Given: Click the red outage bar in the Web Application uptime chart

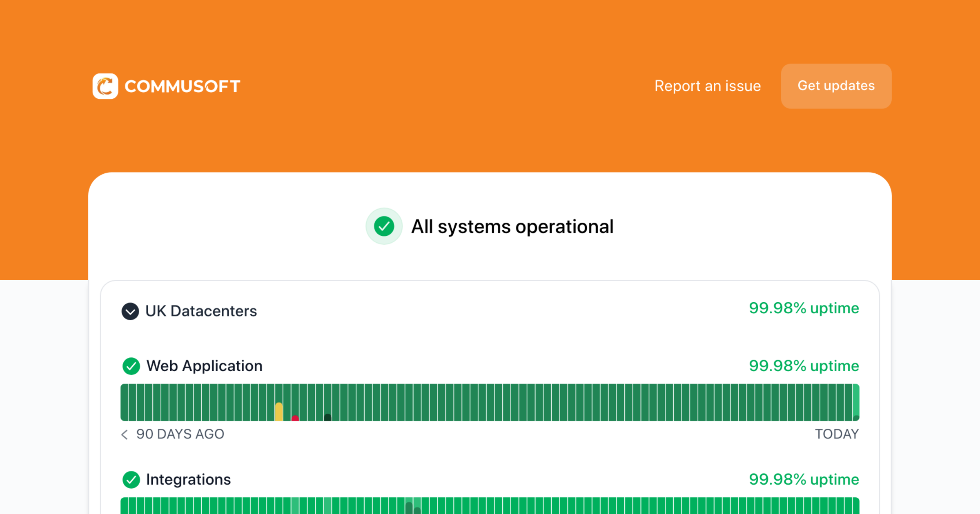Looking at the screenshot, I should (x=295, y=418).
